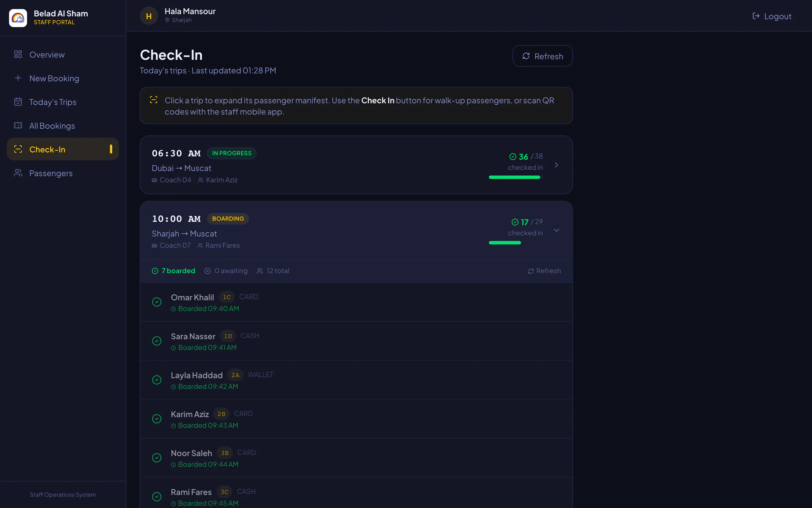Refresh the manifest of the Sharjah trip
This screenshot has width=812, height=508.
pos(544,271)
